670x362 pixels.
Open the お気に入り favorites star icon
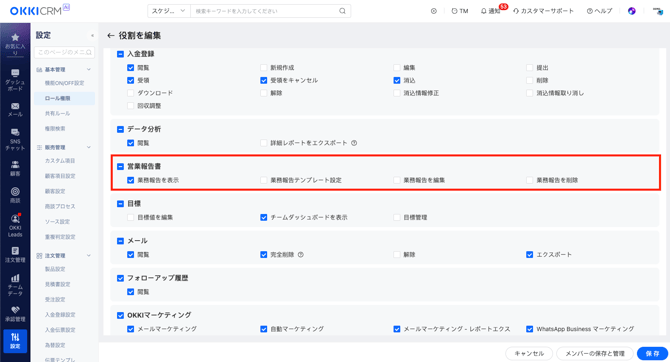[x=15, y=38]
